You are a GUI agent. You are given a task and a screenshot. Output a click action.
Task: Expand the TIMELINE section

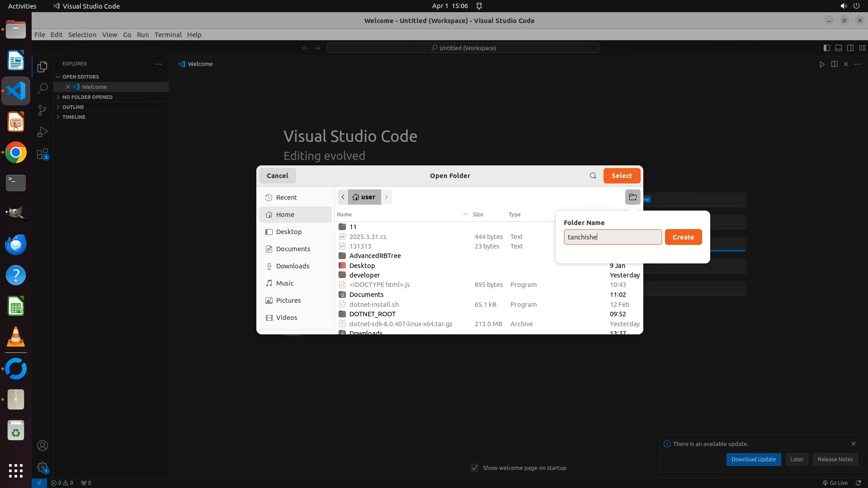tap(74, 117)
